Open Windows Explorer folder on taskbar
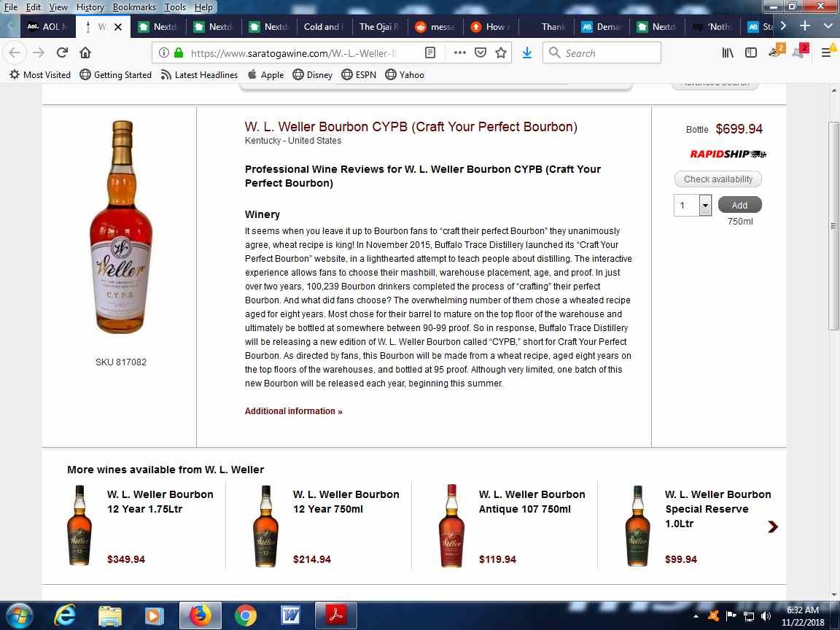Screen dimensions: 840x630 point(110,616)
